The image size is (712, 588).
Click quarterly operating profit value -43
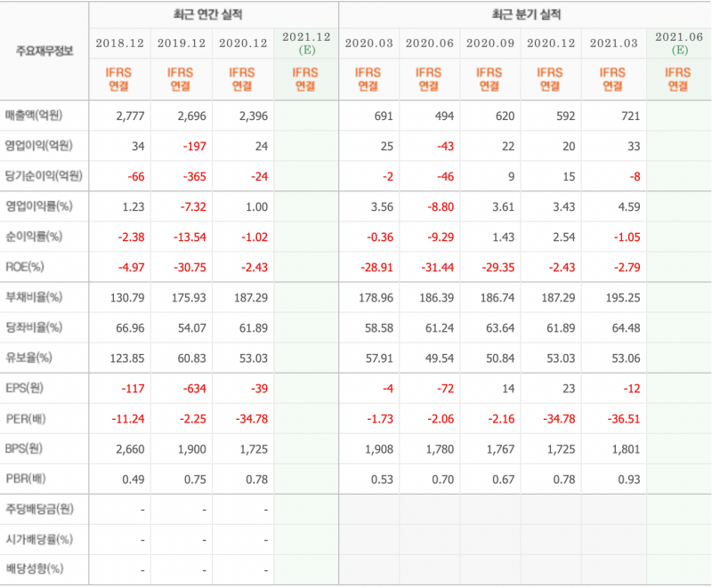(x=445, y=146)
